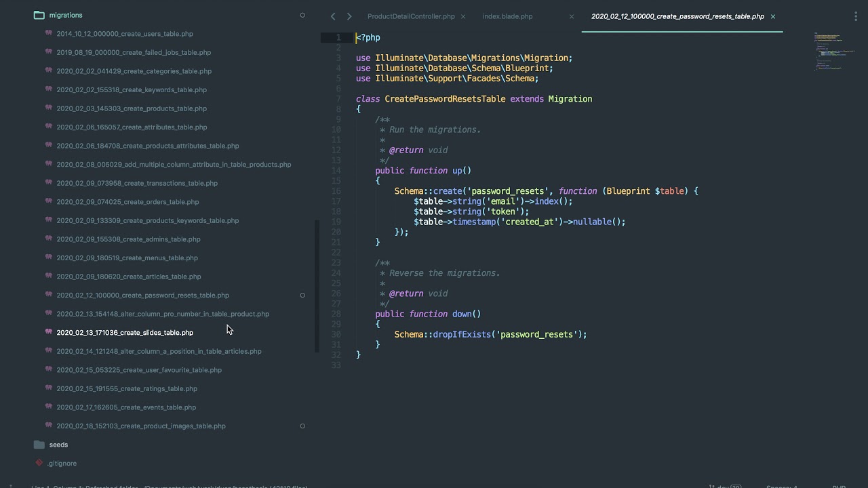Click the '<?php' opening tag

[368, 38]
